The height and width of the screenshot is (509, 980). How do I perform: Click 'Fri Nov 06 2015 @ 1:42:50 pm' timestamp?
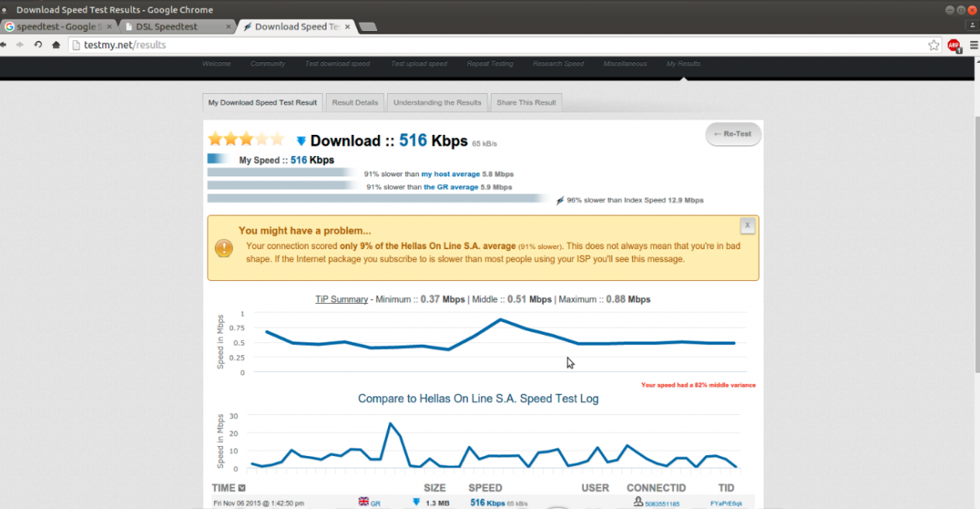258,503
